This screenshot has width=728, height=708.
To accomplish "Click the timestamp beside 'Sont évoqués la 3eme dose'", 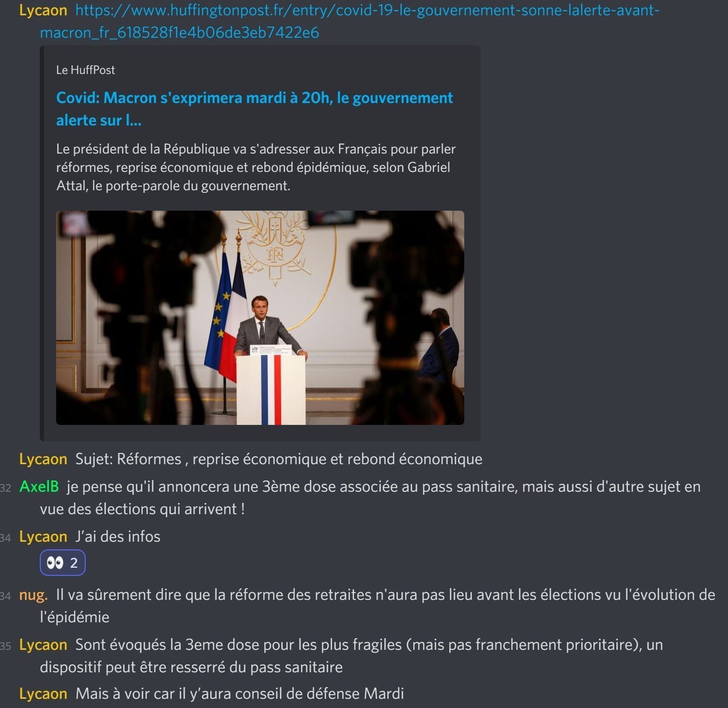I will click(6, 646).
